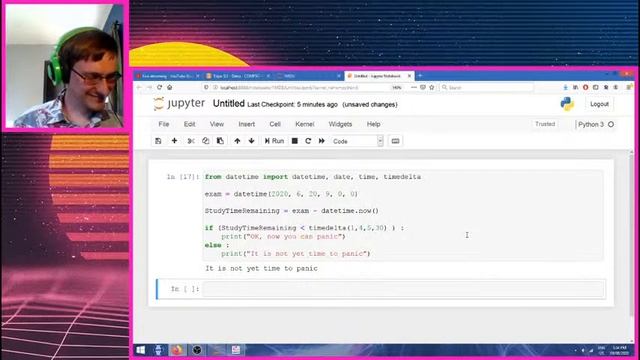Cut the selected cell with the scissors icon

[x=191, y=141]
